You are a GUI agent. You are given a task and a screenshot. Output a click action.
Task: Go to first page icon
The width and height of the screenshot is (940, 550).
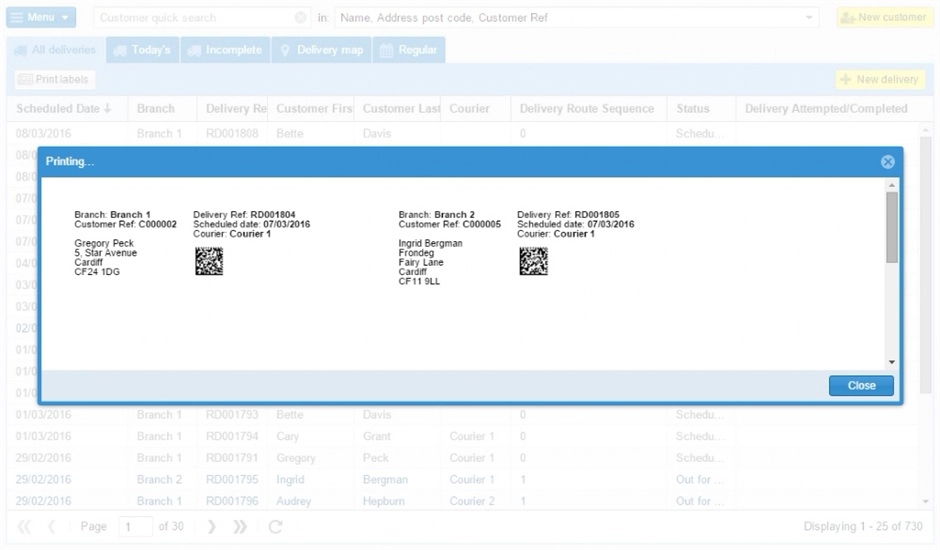click(24, 527)
